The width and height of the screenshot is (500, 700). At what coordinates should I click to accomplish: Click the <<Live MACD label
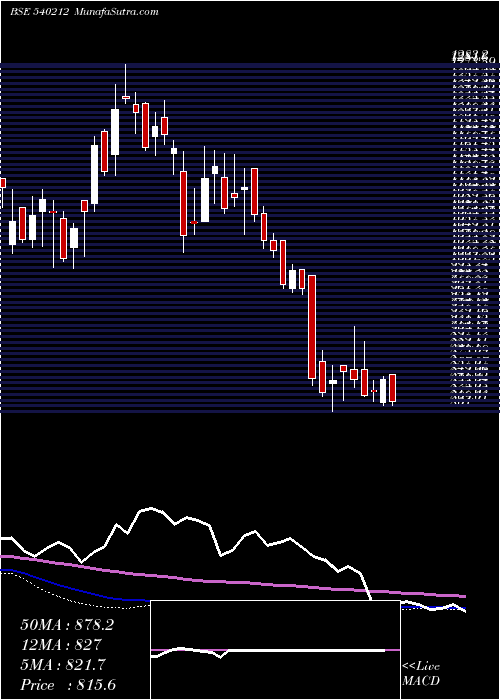click(421, 674)
